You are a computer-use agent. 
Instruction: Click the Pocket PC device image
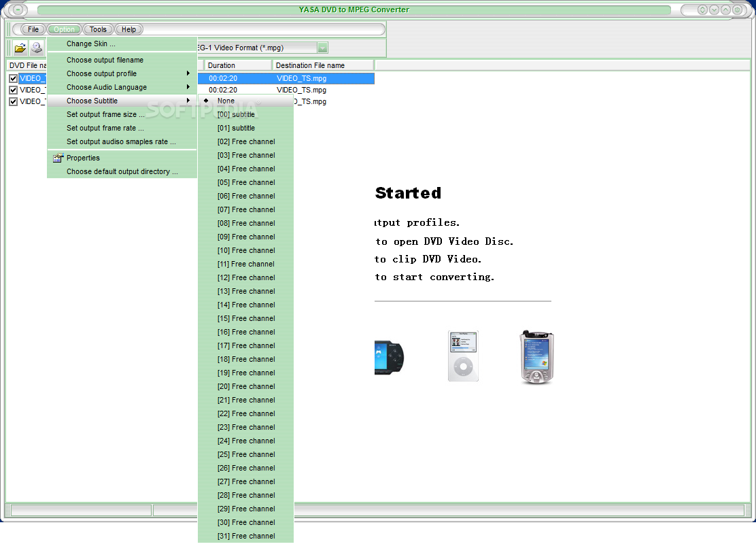[536, 357]
